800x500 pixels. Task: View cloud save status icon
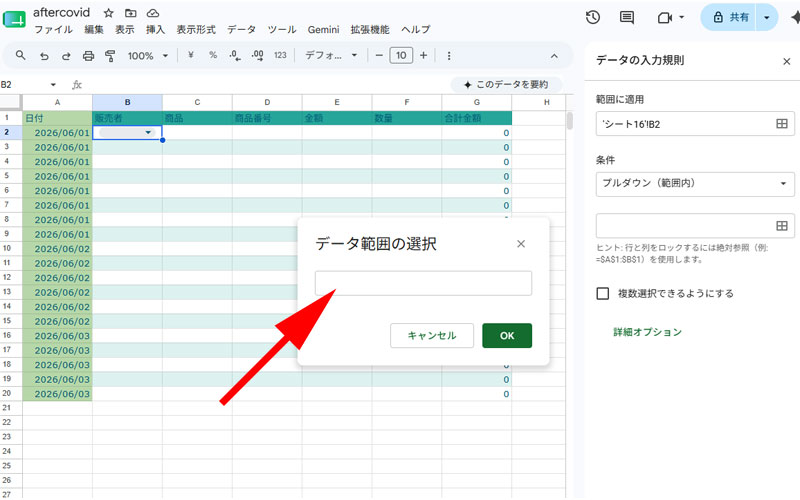[153, 13]
